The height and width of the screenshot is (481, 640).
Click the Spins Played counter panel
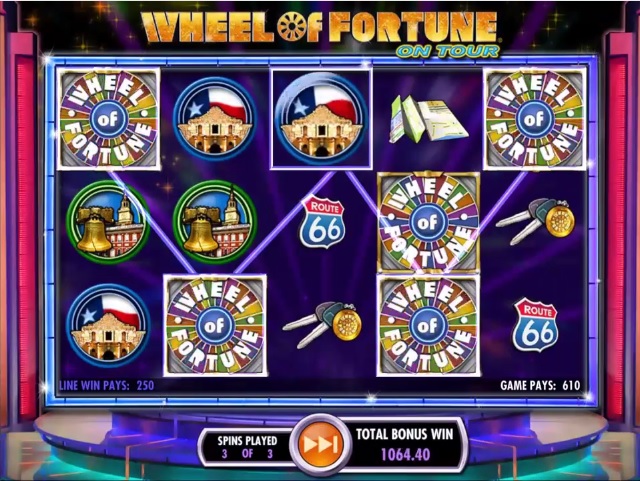[248, 447]
